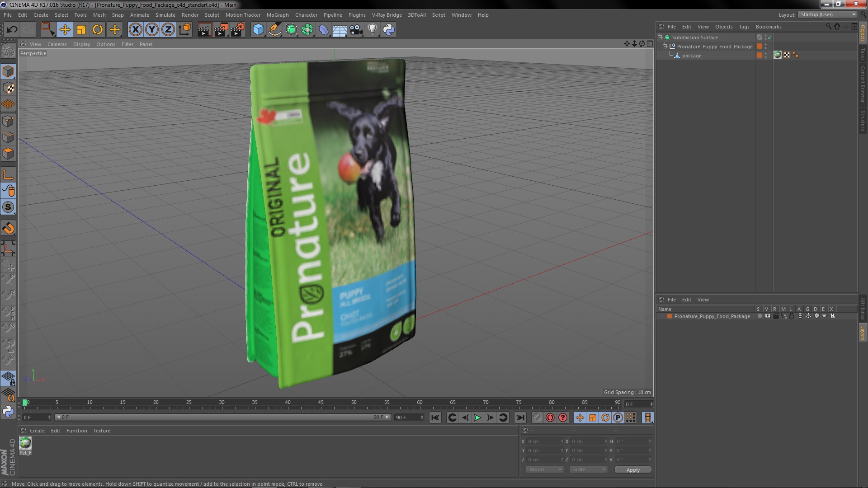Image resolution: width=868 pixels, height=488 pixels.
Task: Collapse the Subdivision Surface tree item
Action: tap(660, 38)
